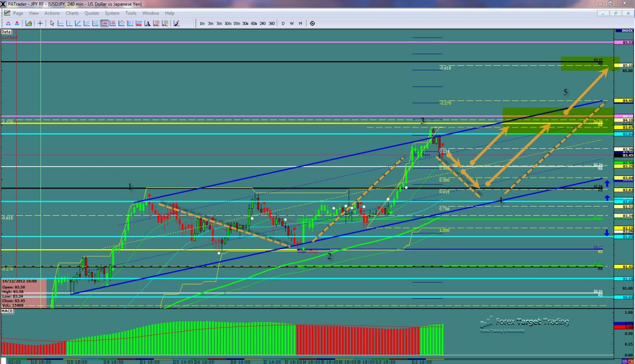Click the INDEX label above the price axis
The width and height of the screenshot is (635, 364).
click(626, 30)
